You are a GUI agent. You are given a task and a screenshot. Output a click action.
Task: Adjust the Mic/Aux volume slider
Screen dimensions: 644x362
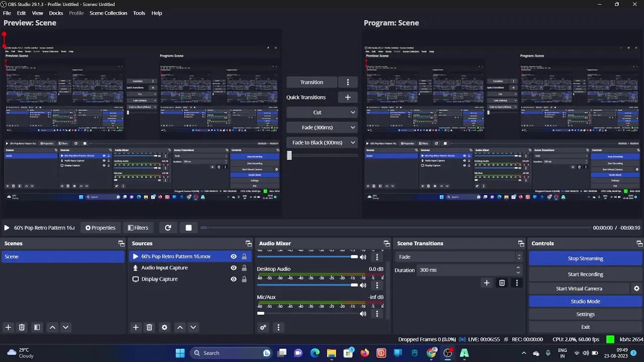pyautogui.click(x=307, y=314)
